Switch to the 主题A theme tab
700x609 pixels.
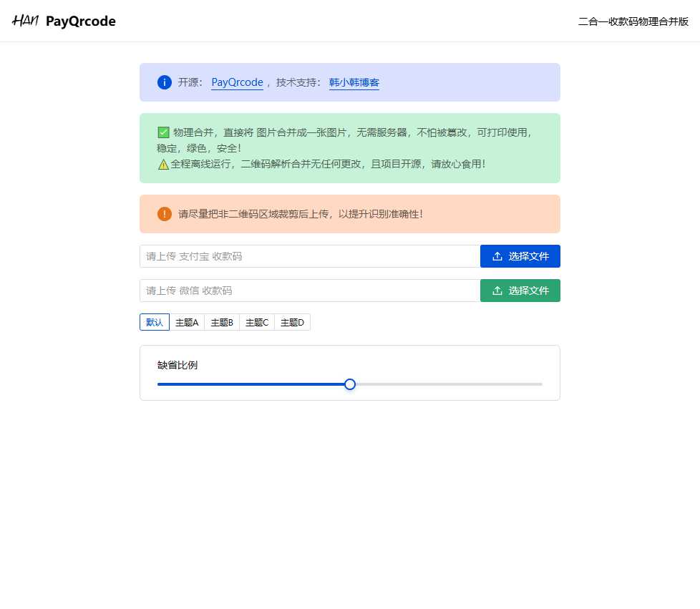(186, 322)
